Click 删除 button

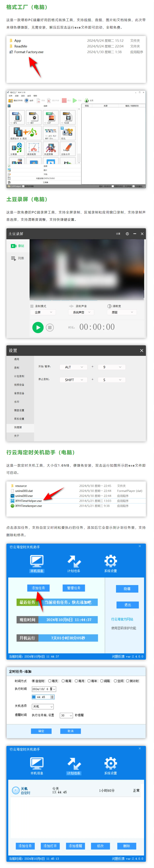tap(126, 846)
